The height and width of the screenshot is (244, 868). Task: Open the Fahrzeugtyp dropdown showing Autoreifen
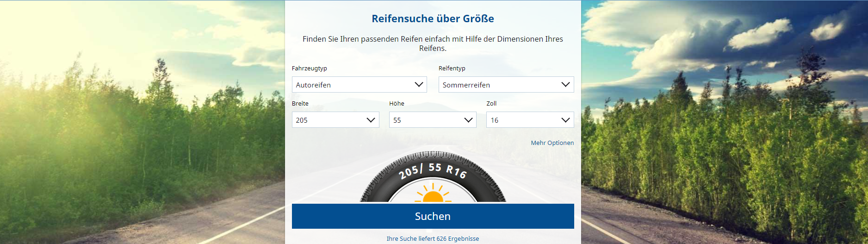point(359,85)
